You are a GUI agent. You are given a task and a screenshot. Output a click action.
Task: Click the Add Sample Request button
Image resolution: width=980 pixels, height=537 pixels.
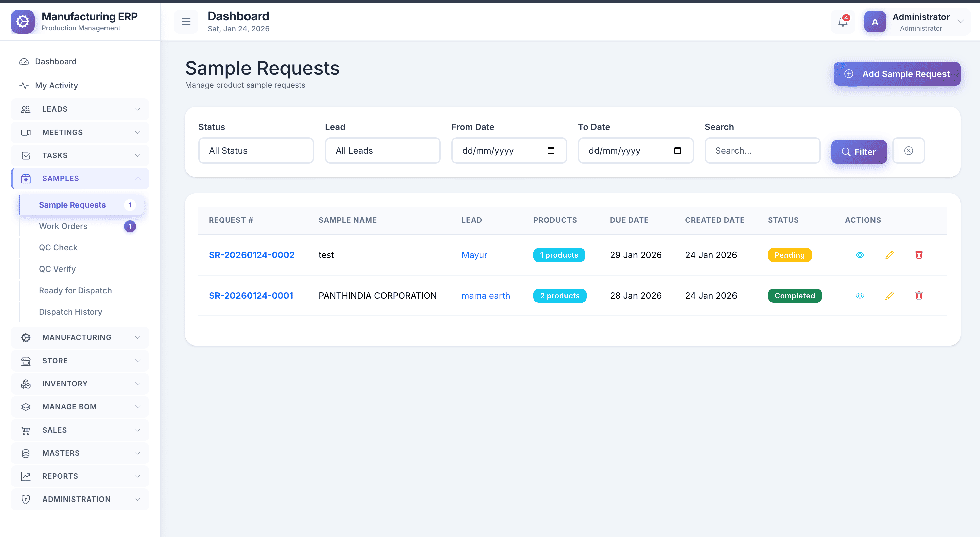coord(897,74)
